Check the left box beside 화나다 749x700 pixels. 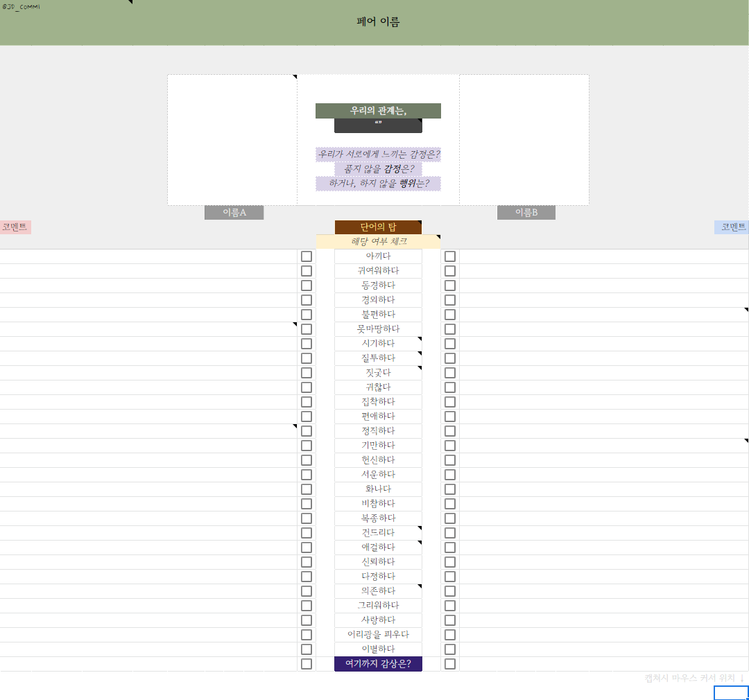coord(306,489)
